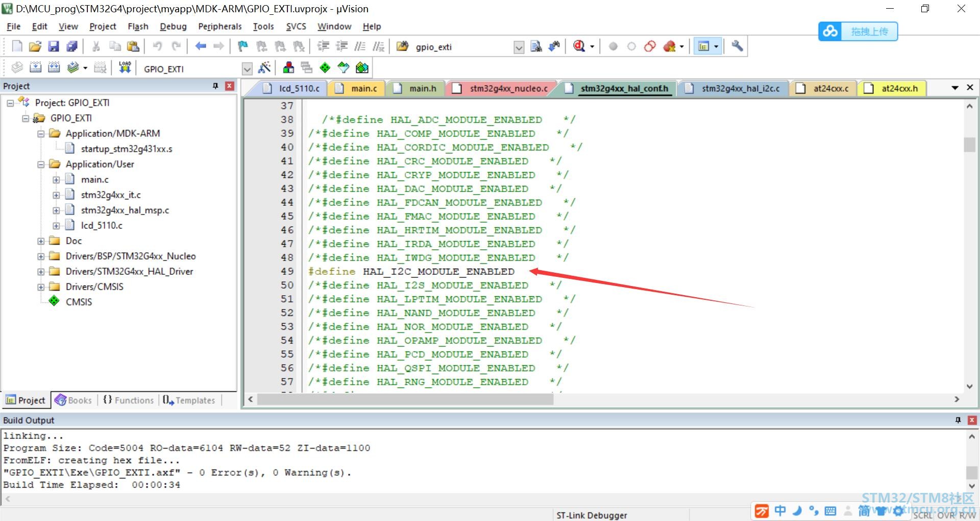
Task: Expand the Doc folder in project tree
Action: point(41,241)
